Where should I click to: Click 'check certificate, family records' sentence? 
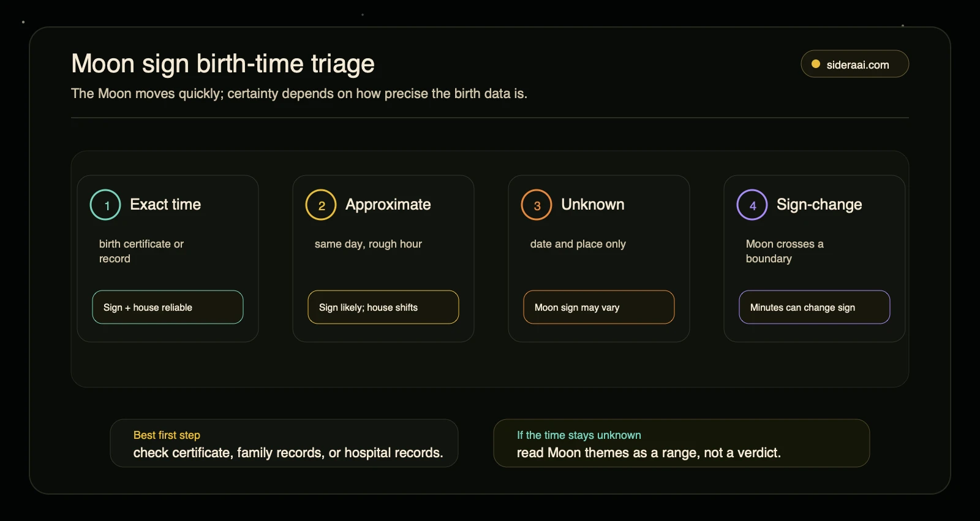click(x=288, y=453)
